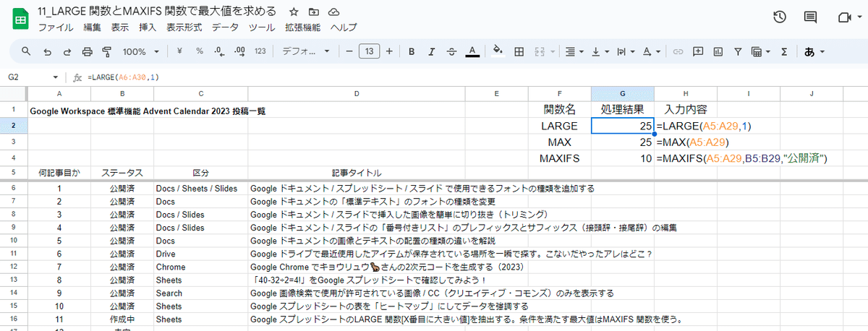Open the comments history icon
Image resolution: width=868 pixels, height=331 pixels.
(811, 18)
